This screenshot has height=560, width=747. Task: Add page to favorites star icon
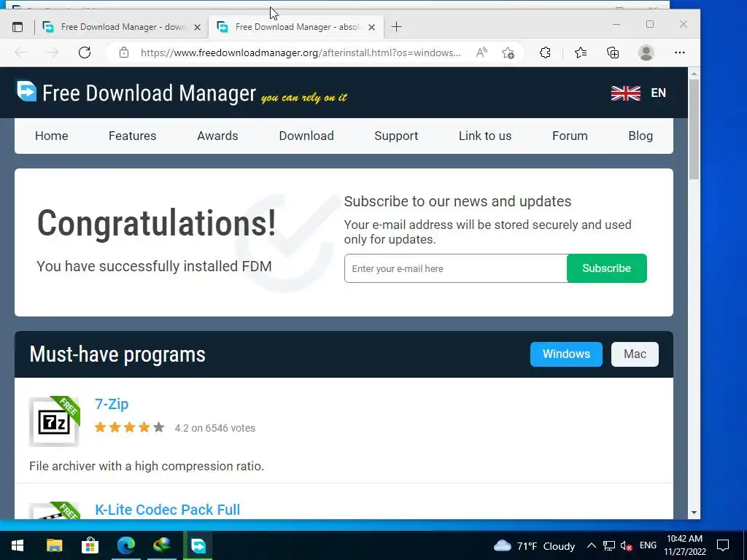[508, 52]
